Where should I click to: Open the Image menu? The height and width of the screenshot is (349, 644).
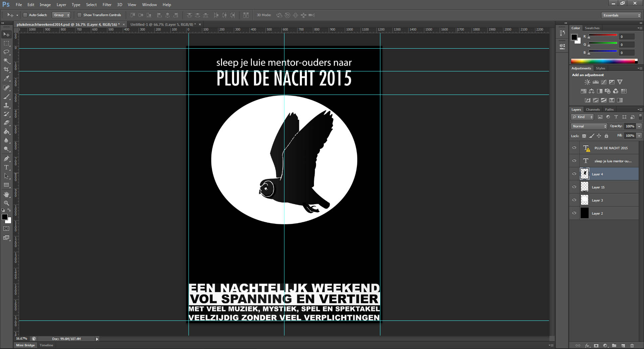(45, 5)
